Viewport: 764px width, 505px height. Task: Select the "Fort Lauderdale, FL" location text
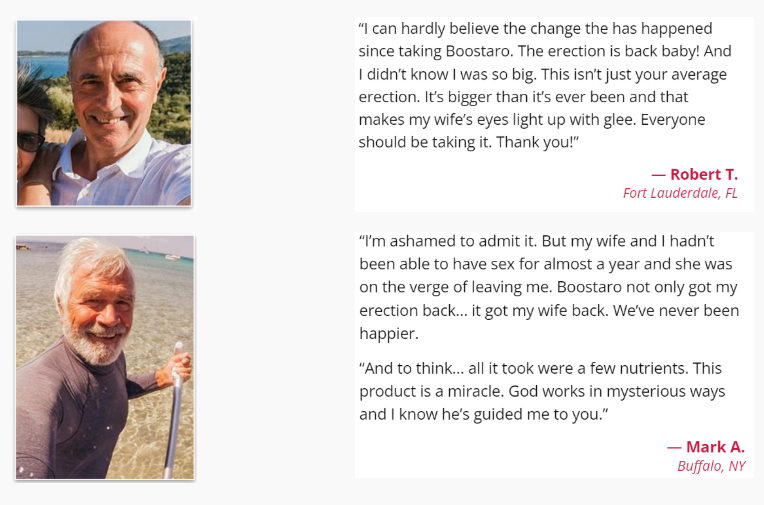[680, 193]
